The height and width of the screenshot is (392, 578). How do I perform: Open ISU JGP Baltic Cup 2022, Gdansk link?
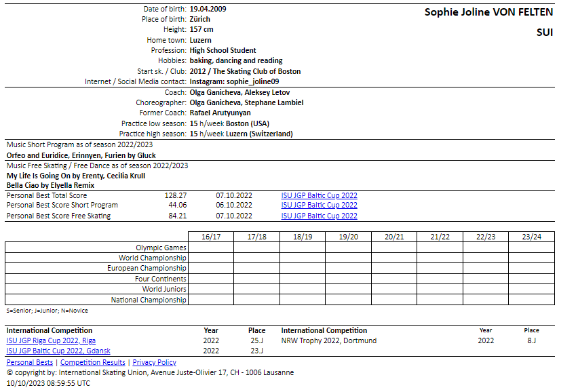(x=58, y=351)
